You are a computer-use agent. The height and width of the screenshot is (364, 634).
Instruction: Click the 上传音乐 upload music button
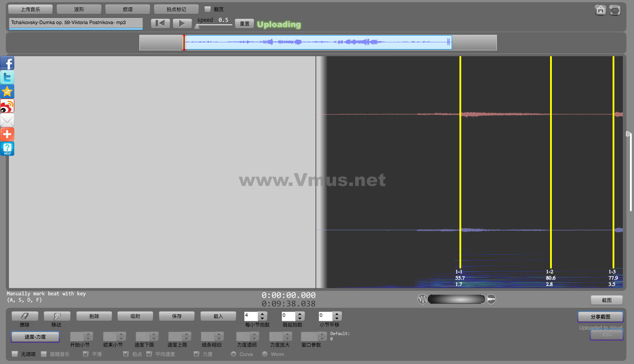[x=30, y=9]
